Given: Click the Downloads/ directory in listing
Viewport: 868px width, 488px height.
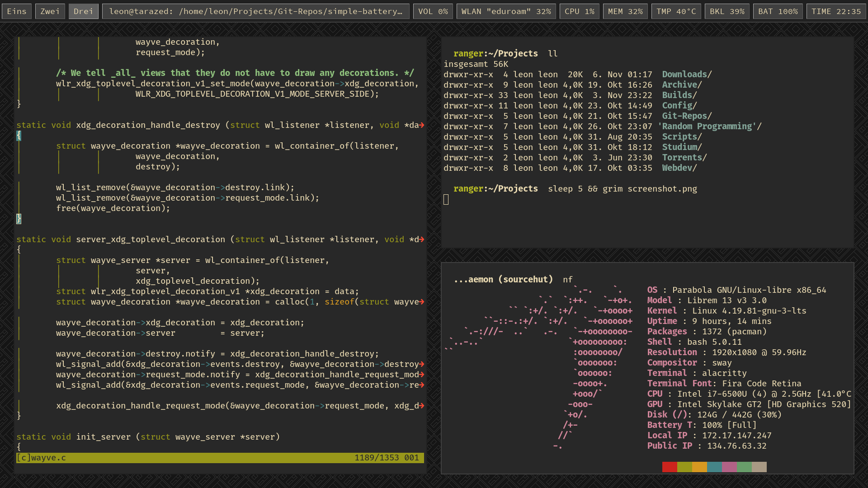Looking at the screenshot, I should [x=687, y=74].
